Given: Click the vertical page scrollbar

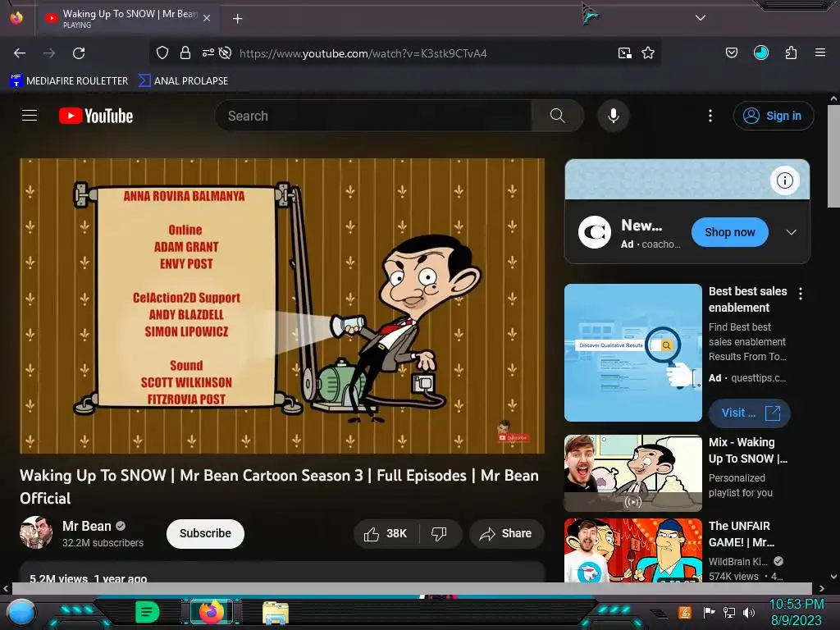Looking at the screenshot, I should click(x=833, y=157).
